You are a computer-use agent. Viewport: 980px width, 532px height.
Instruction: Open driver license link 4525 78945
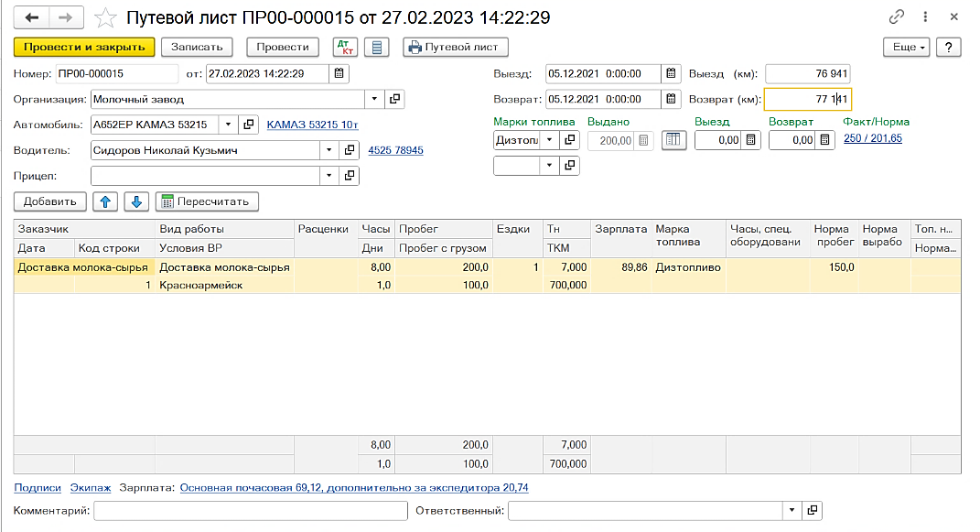click(x=395, y=150)
